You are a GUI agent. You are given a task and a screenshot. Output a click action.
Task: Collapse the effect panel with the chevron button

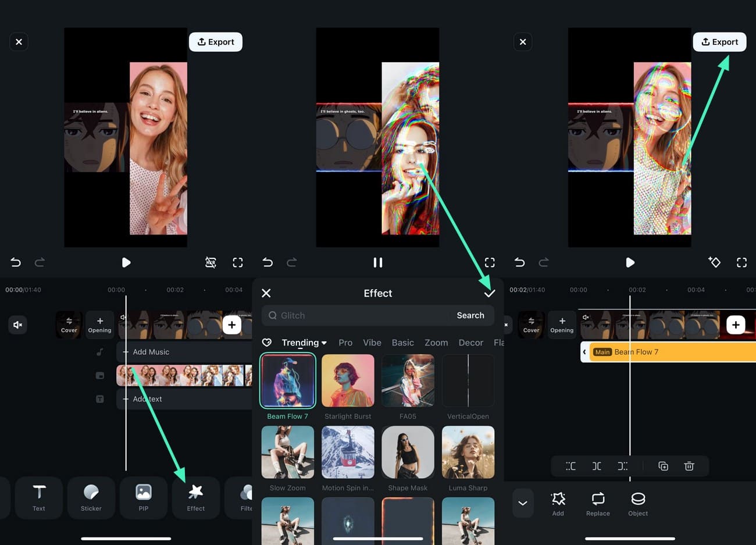(x=522, y=503)
